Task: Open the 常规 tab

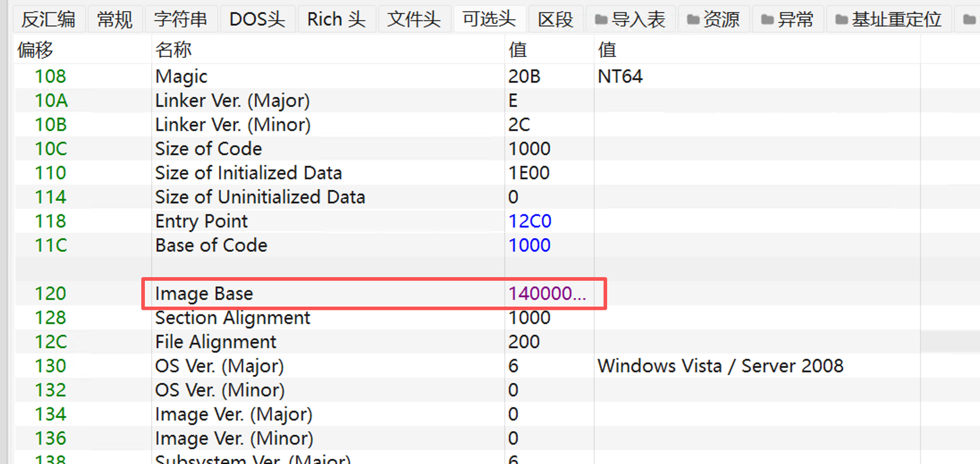Action: tap(115, 20)
